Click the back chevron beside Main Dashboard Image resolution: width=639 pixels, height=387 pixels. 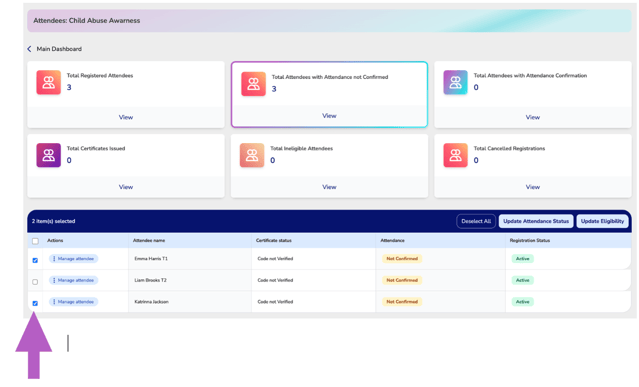[29, 49]
